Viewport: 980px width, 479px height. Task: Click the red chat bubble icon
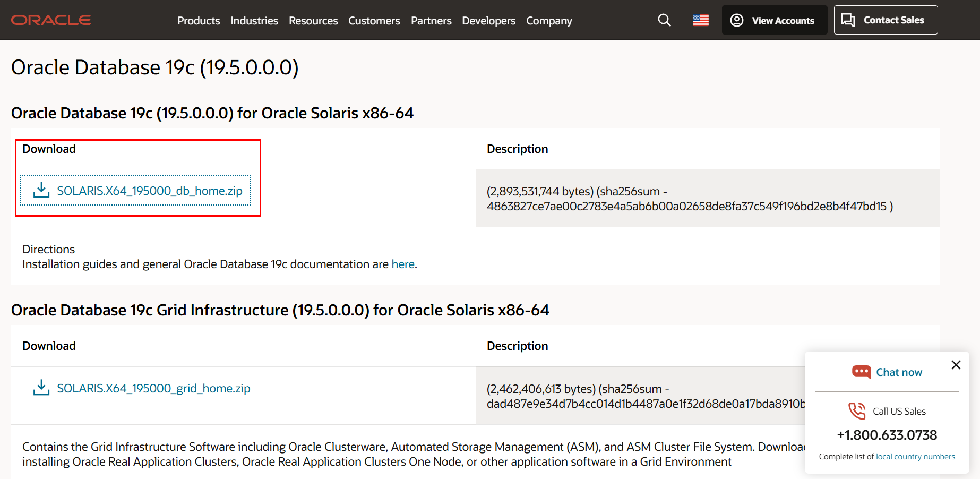pyautogui.click(x=861, y=372)
